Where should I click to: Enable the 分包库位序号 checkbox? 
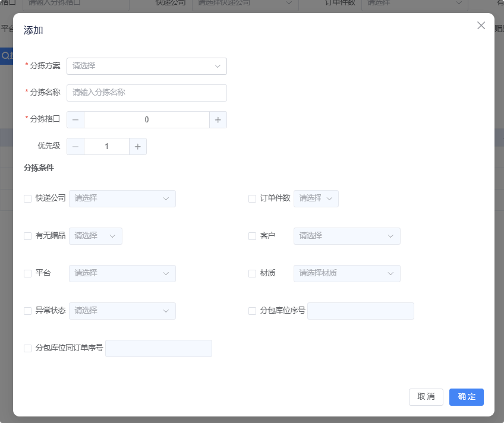coord(253,311)
